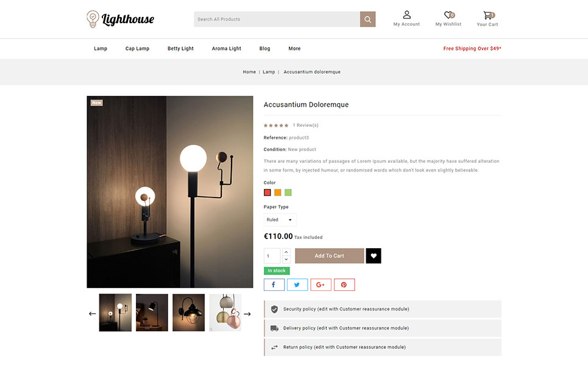Select the pendant lamps thumbnail
The image size is (588, 366).
point(225,313)
